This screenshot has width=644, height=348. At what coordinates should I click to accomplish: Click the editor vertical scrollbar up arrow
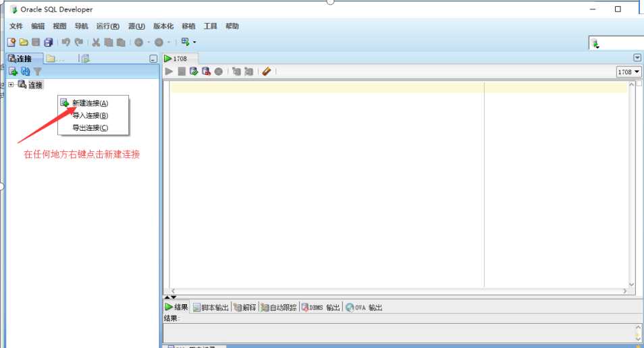tap(631, 84)
